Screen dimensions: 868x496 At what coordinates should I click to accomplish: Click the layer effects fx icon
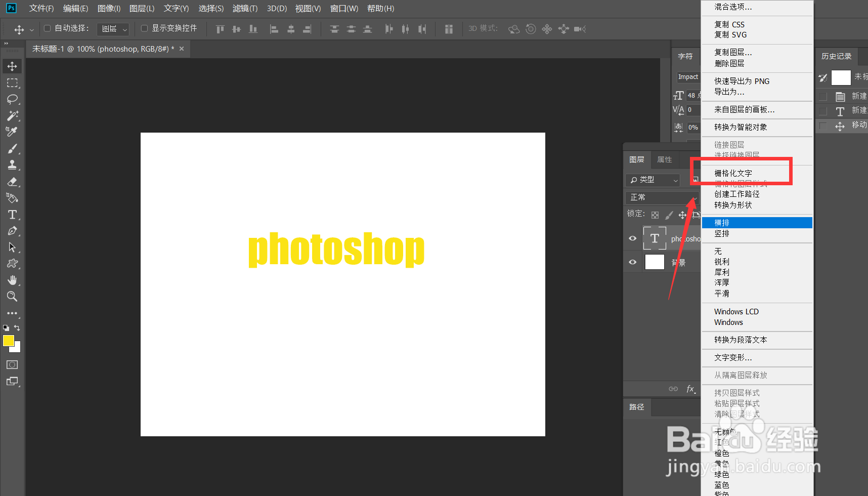click(691, 389)
